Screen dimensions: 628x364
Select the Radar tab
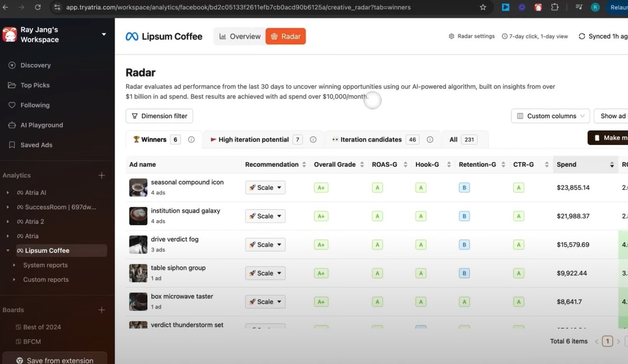click(x=285, y=36)
